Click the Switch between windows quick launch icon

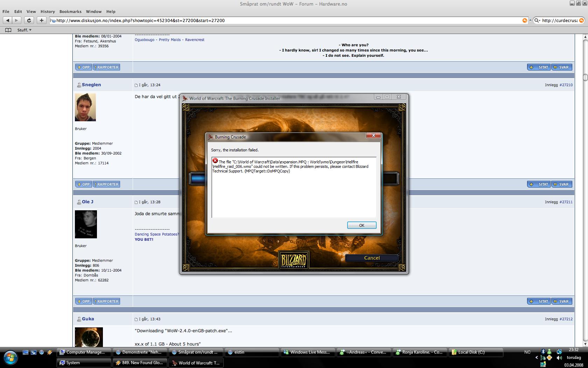(34, 352)
